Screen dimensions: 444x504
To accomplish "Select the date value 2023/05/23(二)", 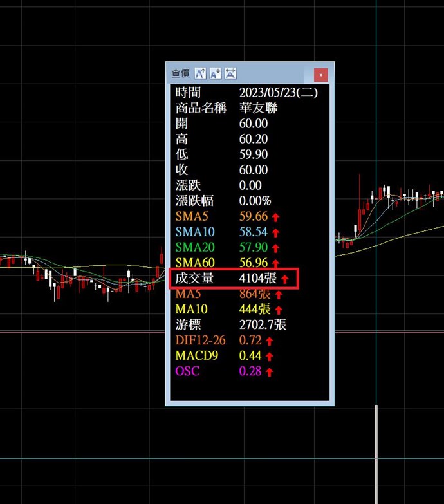I will tap(277, 93).
